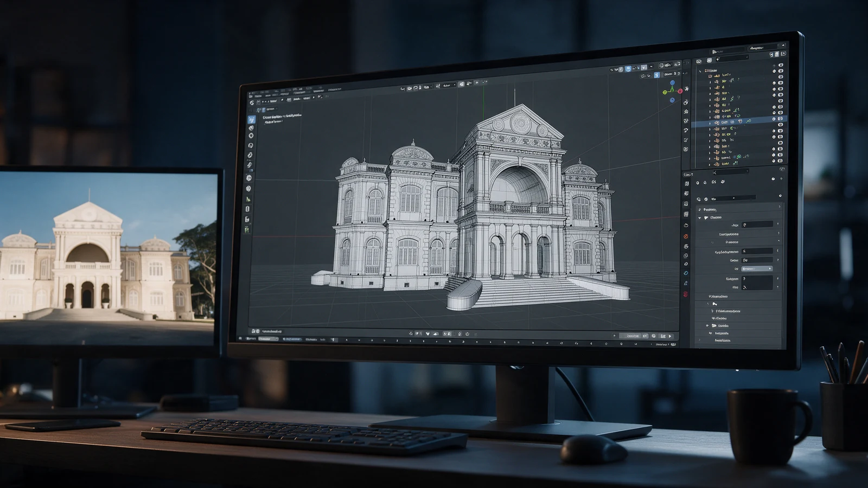The height and width of the screenshot is (488, 868).
Task: Open the light-grey dropdown in the properties panel
Action: (757, 268)
